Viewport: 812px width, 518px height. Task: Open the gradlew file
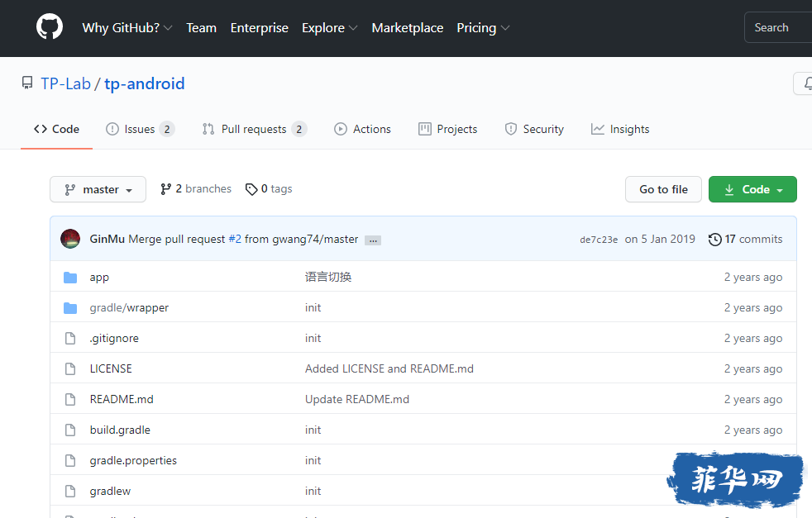tap(110, 491)
